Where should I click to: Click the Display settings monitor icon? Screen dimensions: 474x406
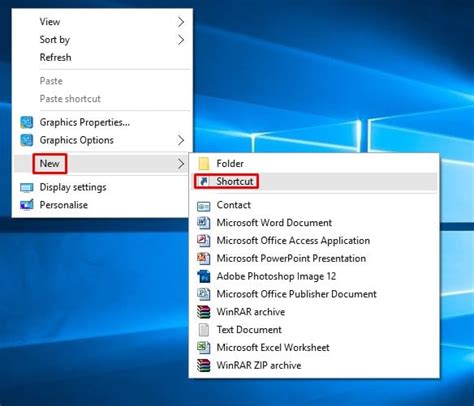click(x=26, y=187)
